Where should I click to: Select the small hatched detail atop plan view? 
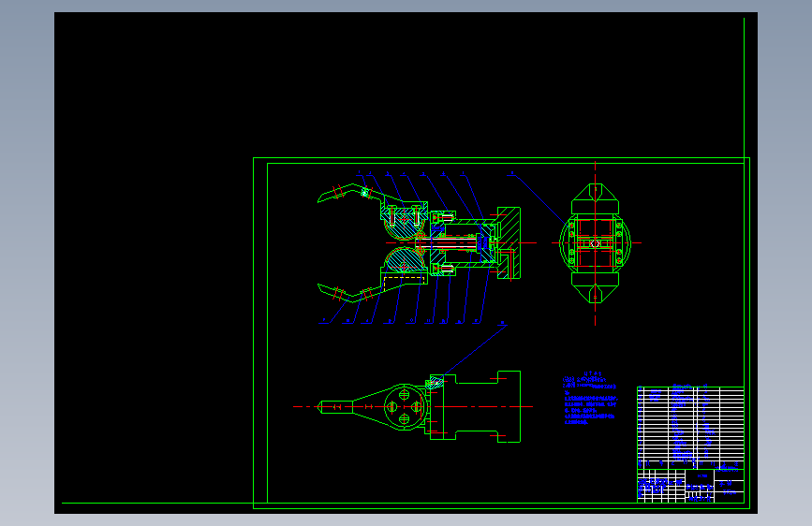(435, 381)
